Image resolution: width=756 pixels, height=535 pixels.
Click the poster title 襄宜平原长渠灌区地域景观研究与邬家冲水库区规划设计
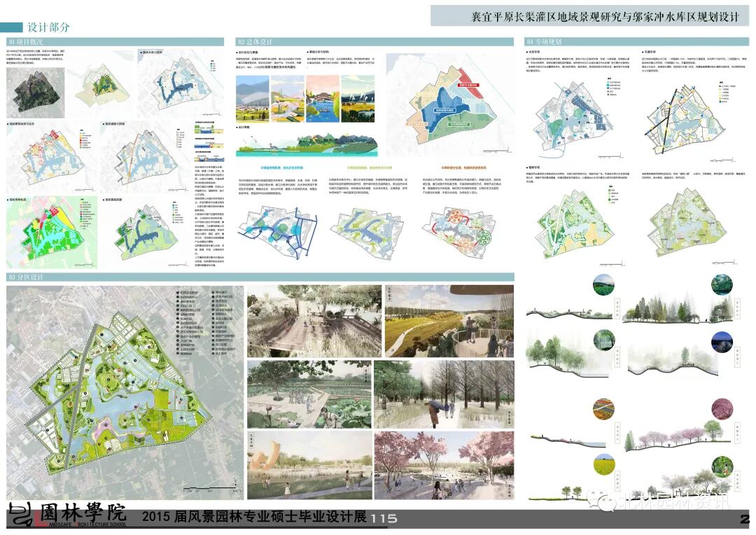pos(605,17)
